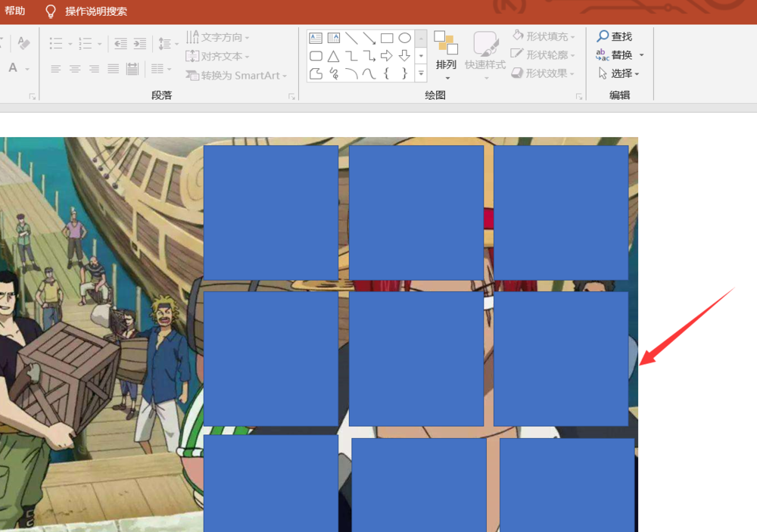This screenshot has width=757, height=532.
Task: Insert a horizontal text box
Action: (x=316, y=38)
